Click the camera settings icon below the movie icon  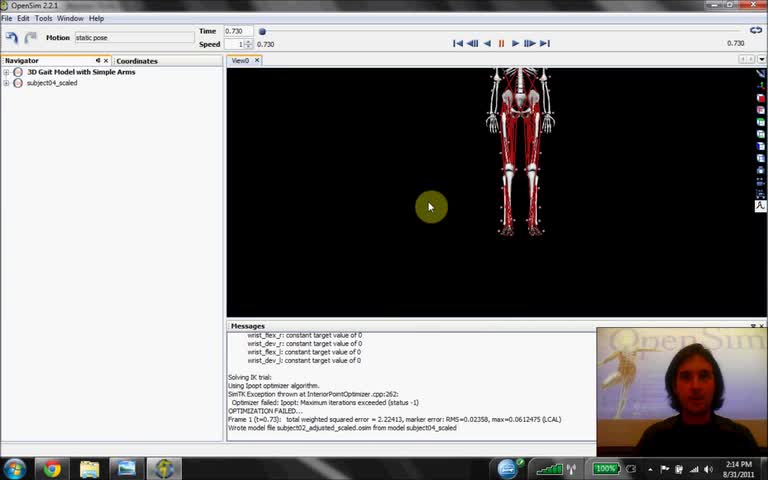click(x=760, y=194)
